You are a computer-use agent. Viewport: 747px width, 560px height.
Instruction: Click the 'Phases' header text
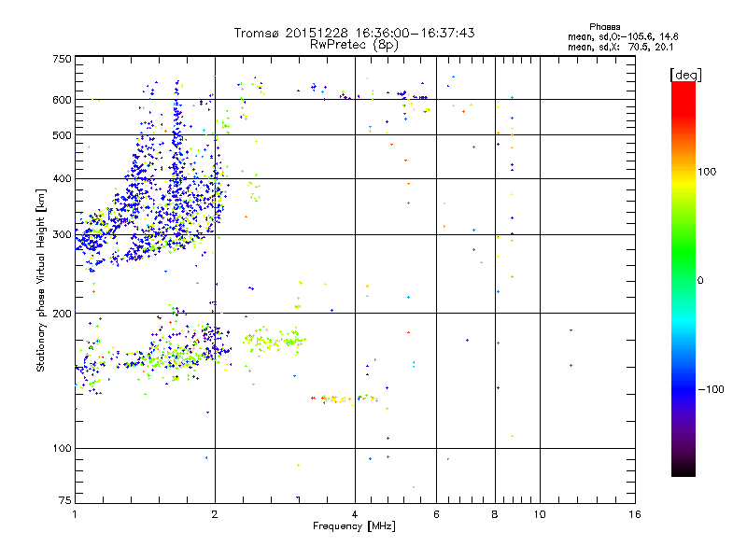pos(604,27)
